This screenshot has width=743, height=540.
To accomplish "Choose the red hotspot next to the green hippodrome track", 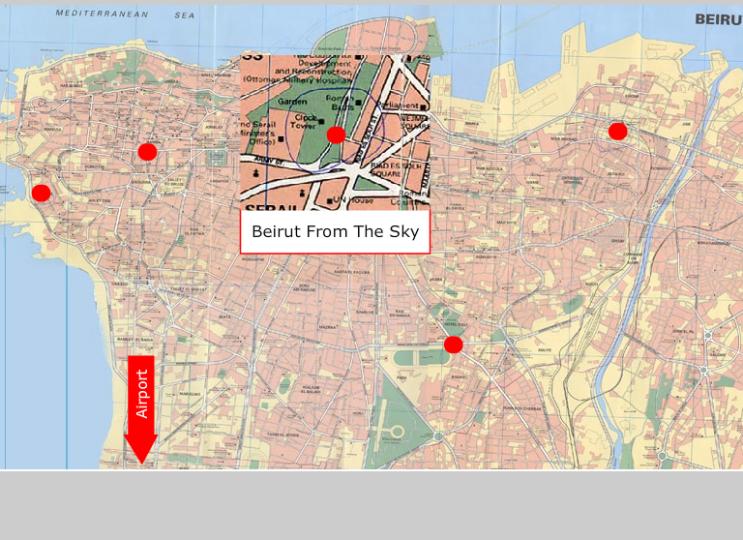I will coord(453,345).
